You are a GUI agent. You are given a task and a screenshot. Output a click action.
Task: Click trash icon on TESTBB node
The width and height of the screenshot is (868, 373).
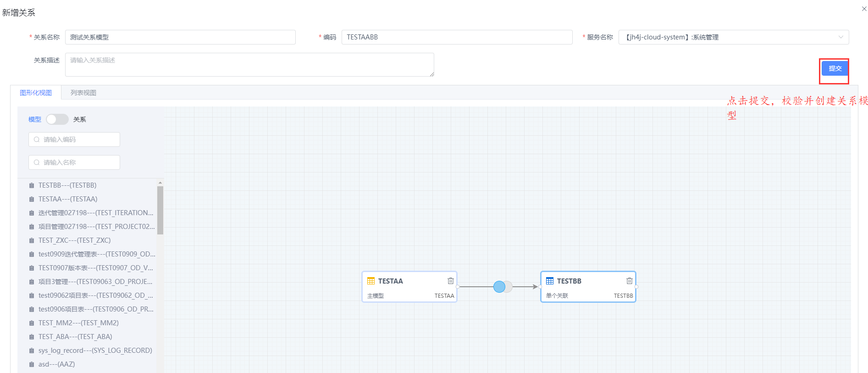(x=630, y=281)
